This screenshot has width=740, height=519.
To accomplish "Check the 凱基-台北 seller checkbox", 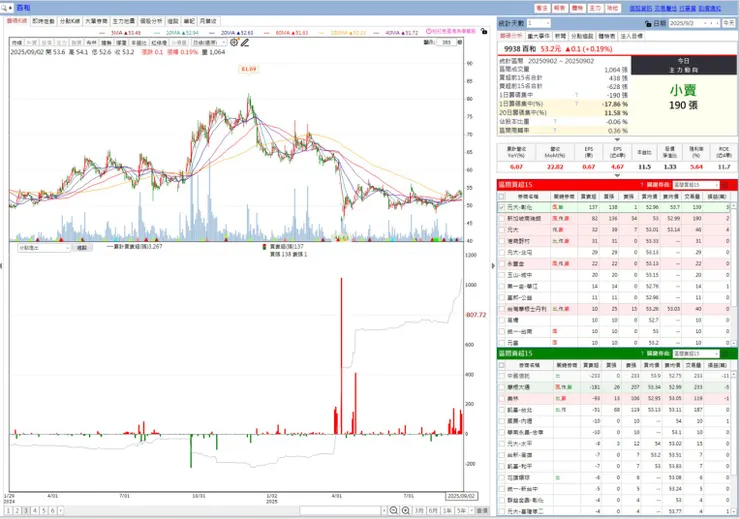I will coord(502,410).
